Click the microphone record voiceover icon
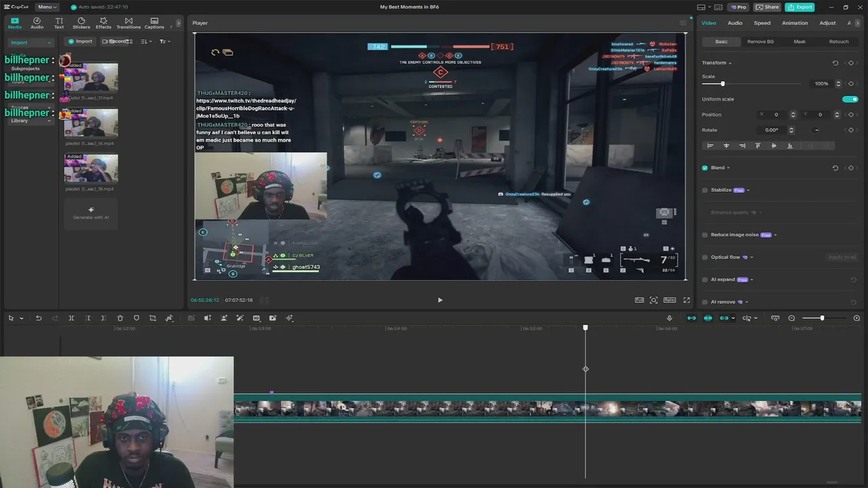This screenshot has width=868, height=488. click(669, 318)
